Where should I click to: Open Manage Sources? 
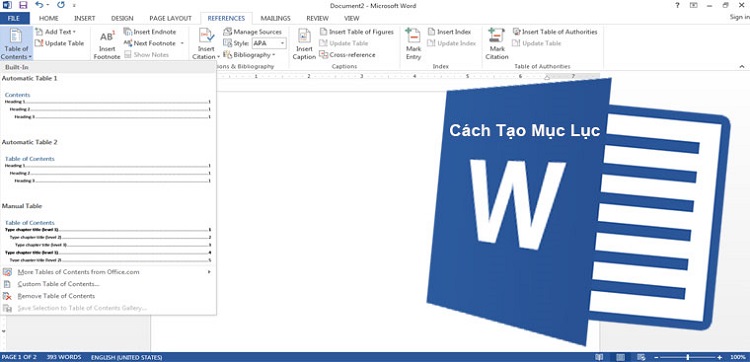tap(253, 32)
